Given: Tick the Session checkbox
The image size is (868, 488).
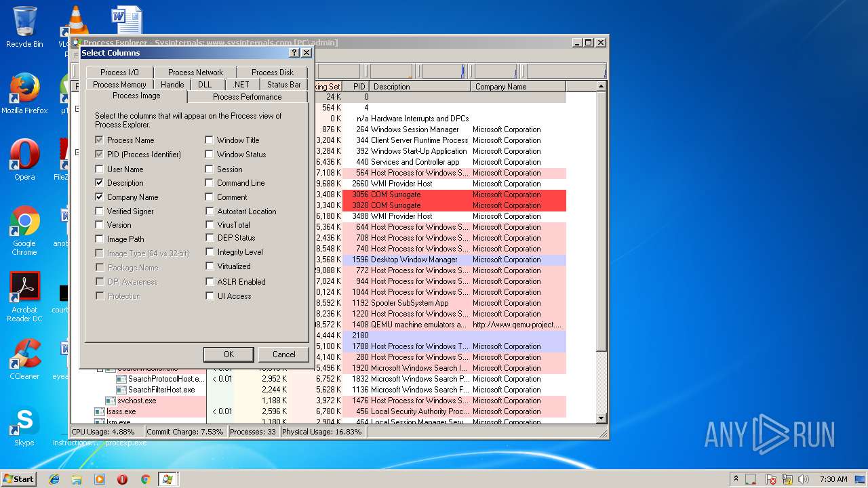Looking at the screenshot, I should pyautogui.click(x=210, y=169).
